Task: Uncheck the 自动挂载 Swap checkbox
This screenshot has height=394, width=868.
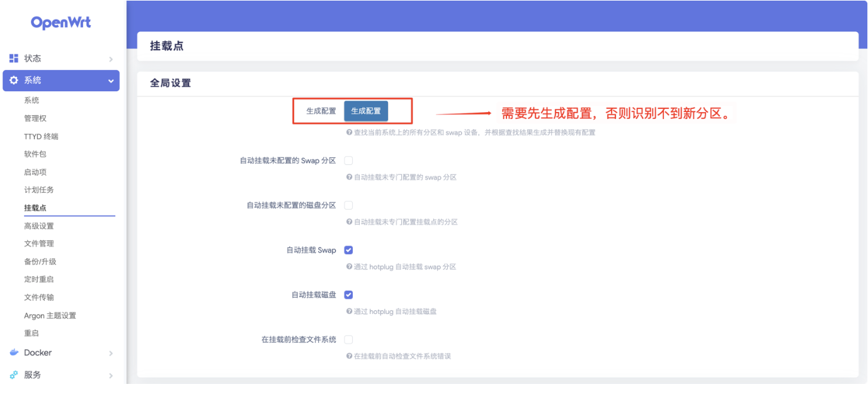Action: click(x=348, y=250)
